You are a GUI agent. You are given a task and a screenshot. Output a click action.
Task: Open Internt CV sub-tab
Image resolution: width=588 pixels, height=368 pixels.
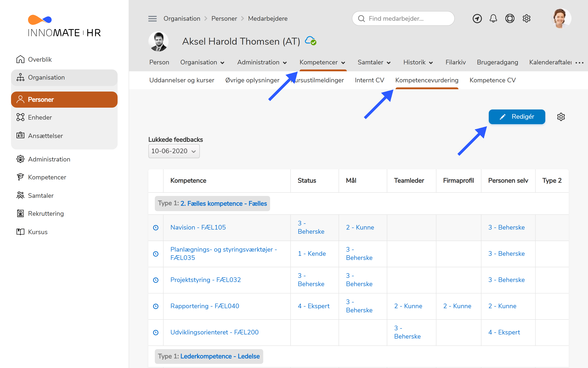369,80
